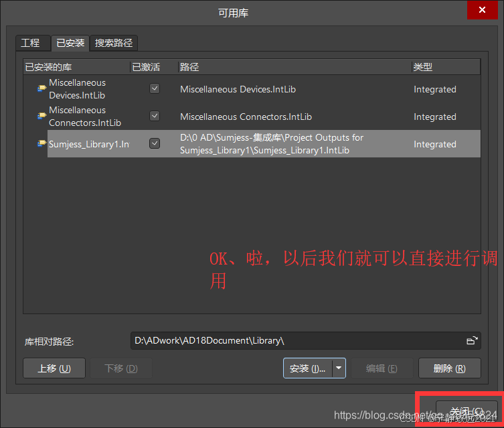
Task: Click the library relative path input field
Action: click(x=306, y=340)
